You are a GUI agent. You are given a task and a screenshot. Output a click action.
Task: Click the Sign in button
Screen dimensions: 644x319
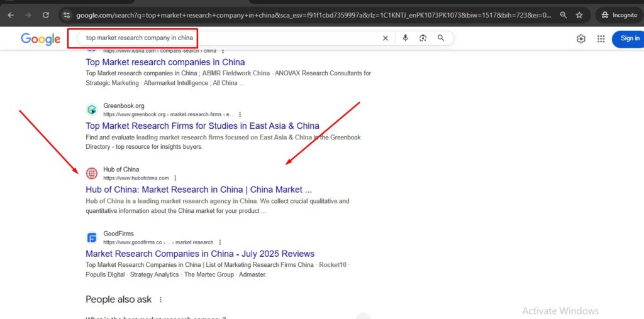[628, 39]
